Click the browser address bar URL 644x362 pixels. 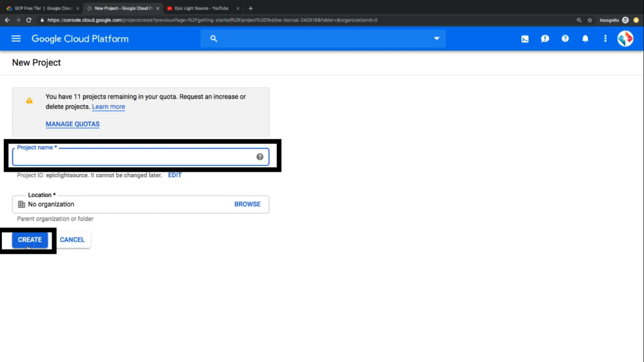coord(213,20)
